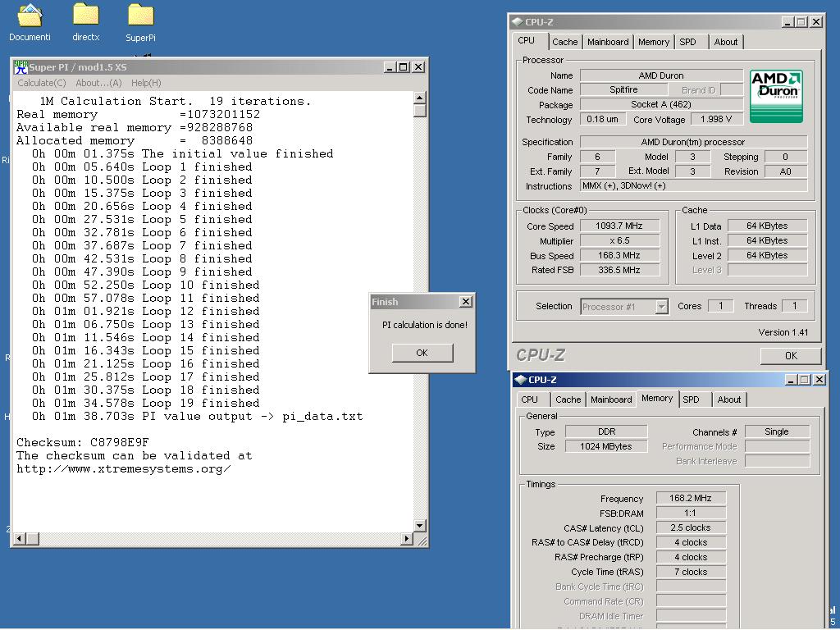Open About tab in lower CPU-Z window
The width and height of the screenshot is (840, 630).
coord(729,399)
